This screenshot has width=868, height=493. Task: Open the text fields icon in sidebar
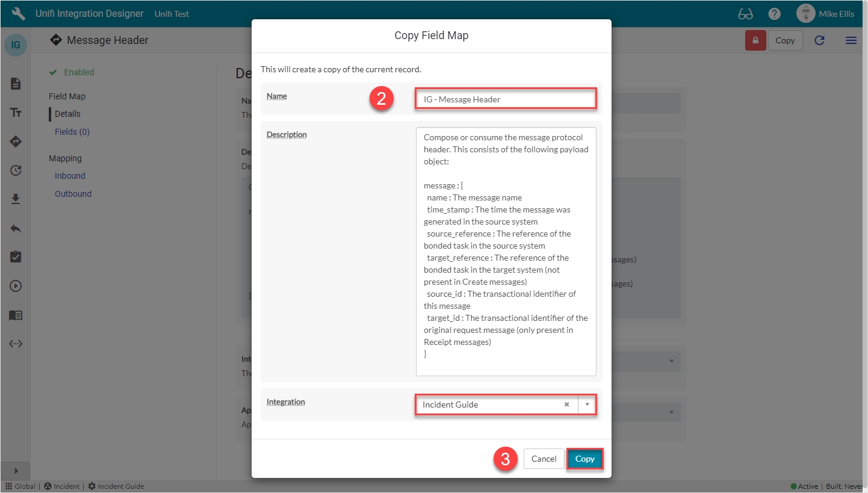click(x=16, y=113)
